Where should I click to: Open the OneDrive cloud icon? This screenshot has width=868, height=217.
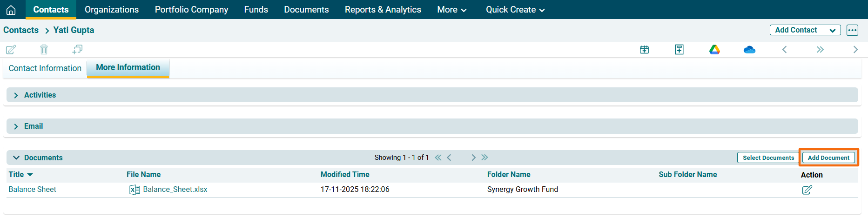(749, 50)
